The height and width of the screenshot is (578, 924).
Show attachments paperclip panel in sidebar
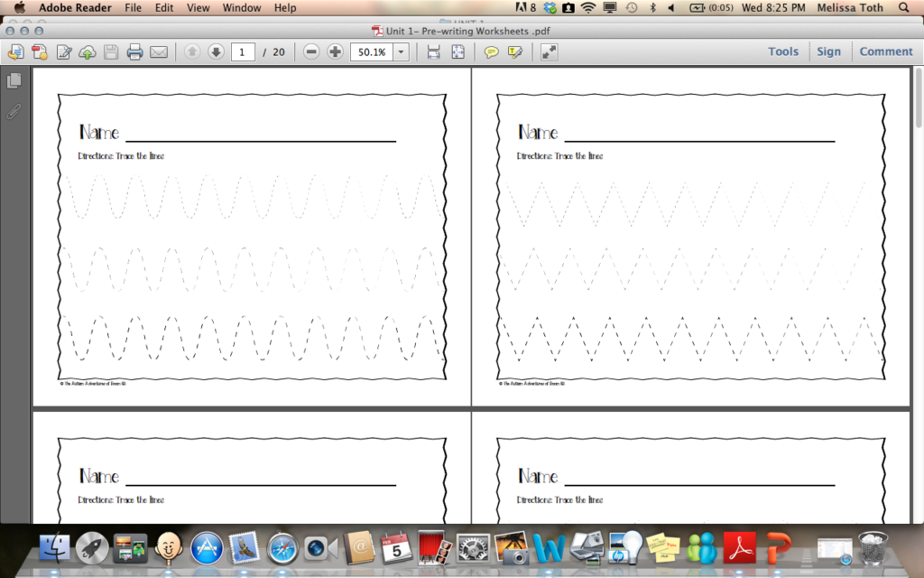pos(14,111)
